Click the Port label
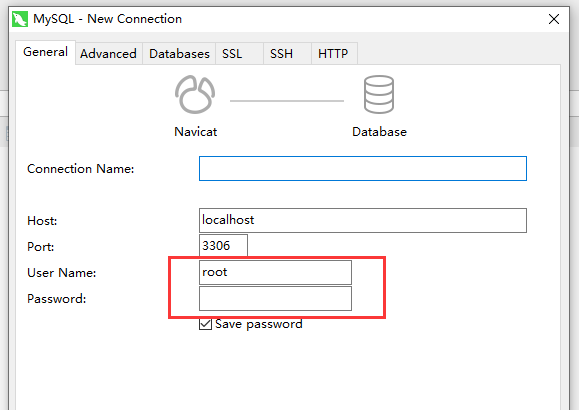Viewport: 579px width, 410px height. pos(41,247)
